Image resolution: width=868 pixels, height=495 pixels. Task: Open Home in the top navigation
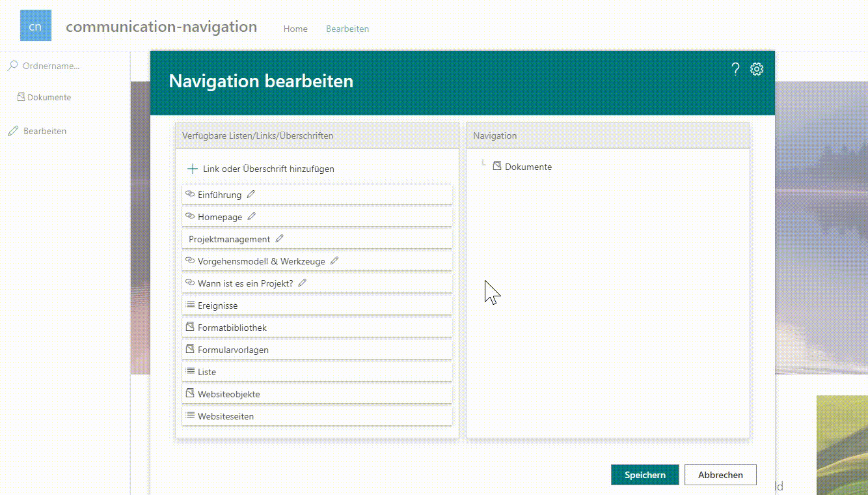click(295, 29)
